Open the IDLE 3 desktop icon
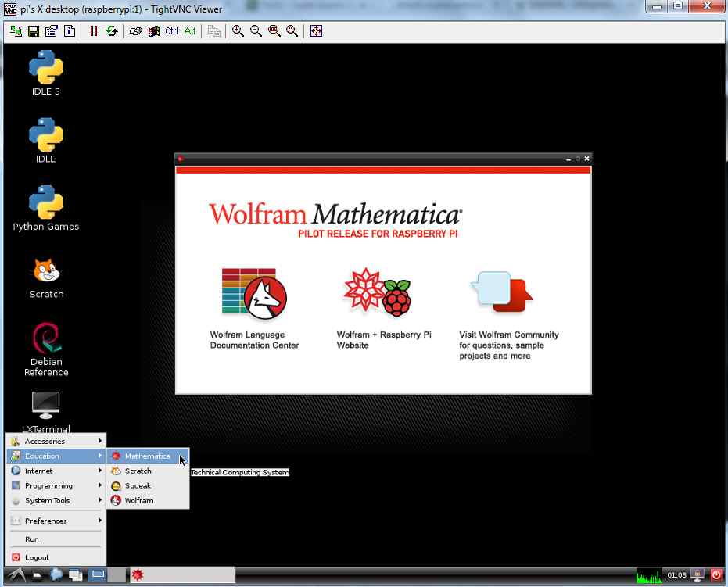Viewport: 728px width, 587px height. [46, 73]
